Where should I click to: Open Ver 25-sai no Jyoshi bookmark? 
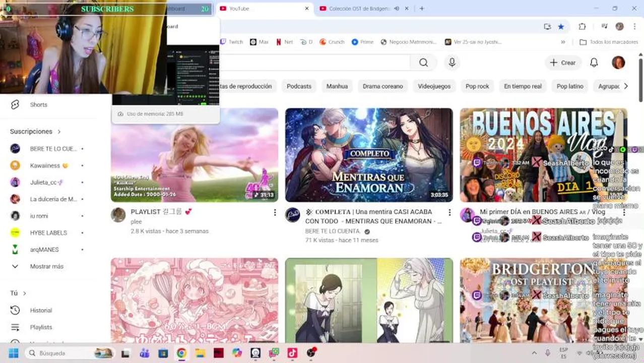(473, 42)
